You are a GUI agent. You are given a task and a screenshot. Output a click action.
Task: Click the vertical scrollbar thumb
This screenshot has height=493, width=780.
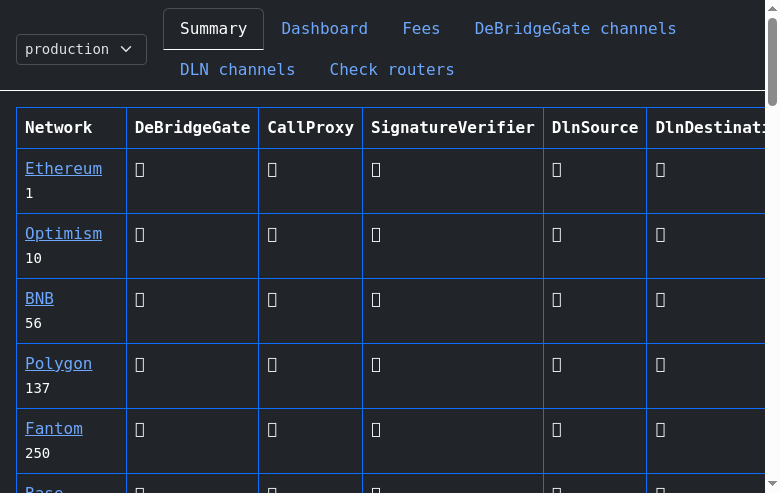click(772, 62)
